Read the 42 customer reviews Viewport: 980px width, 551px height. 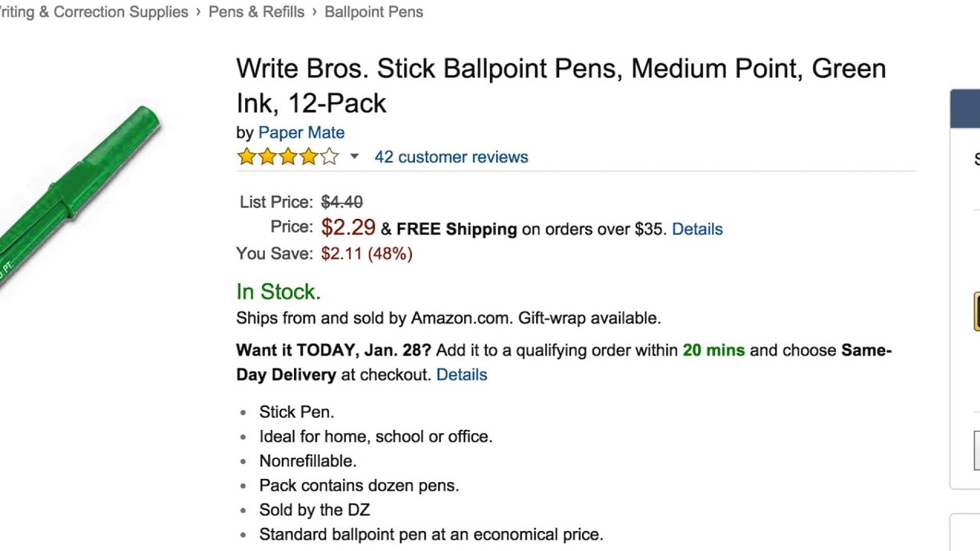(451, 157)
